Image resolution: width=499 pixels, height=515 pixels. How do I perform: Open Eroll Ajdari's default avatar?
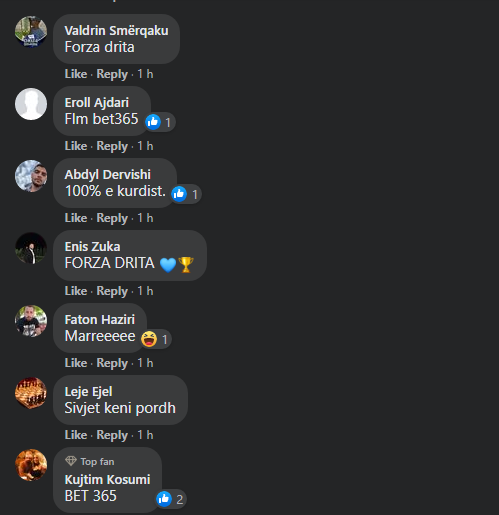(31, 104)
